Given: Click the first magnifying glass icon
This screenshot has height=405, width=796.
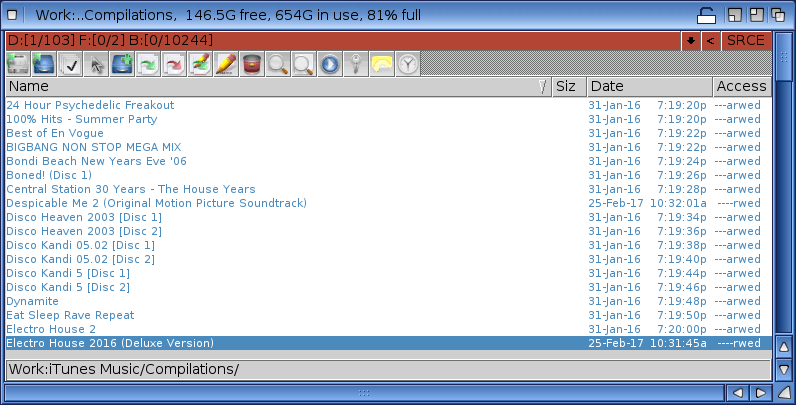Looking at the screenshot, I should [x=278, y=64].
